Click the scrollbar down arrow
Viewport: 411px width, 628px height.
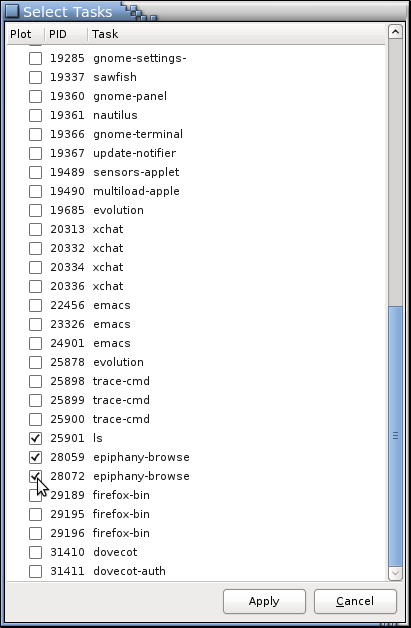pos(395,573)
